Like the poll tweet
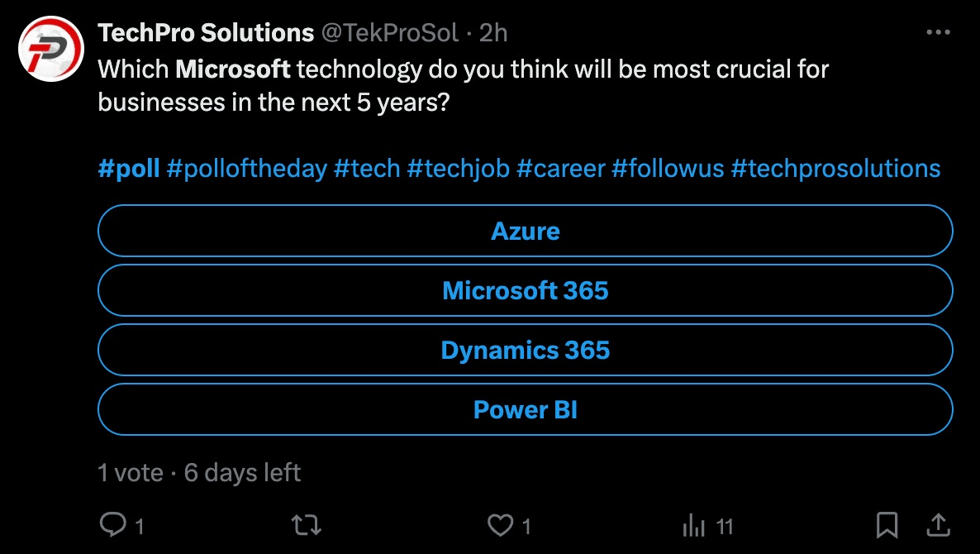Image resolution: width=980 pixels, height=554 pixels. pos(501,524)
